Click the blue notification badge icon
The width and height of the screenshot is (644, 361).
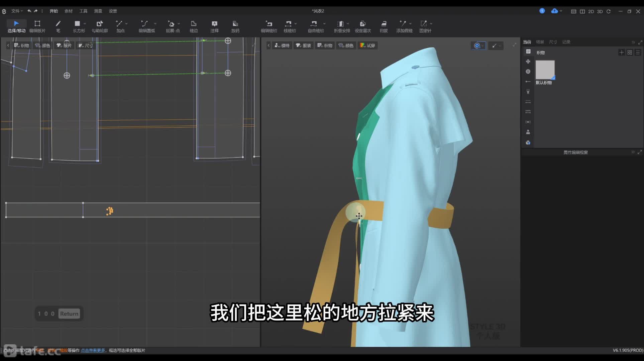point(542,11)
